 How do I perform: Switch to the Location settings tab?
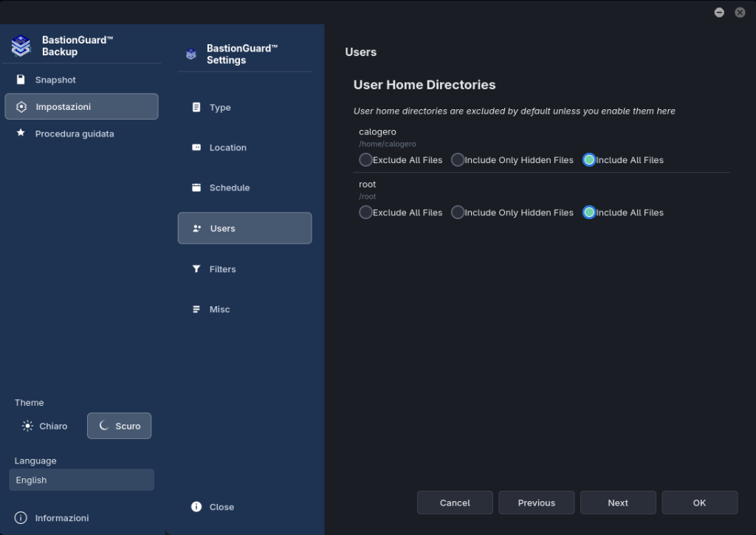245,148
